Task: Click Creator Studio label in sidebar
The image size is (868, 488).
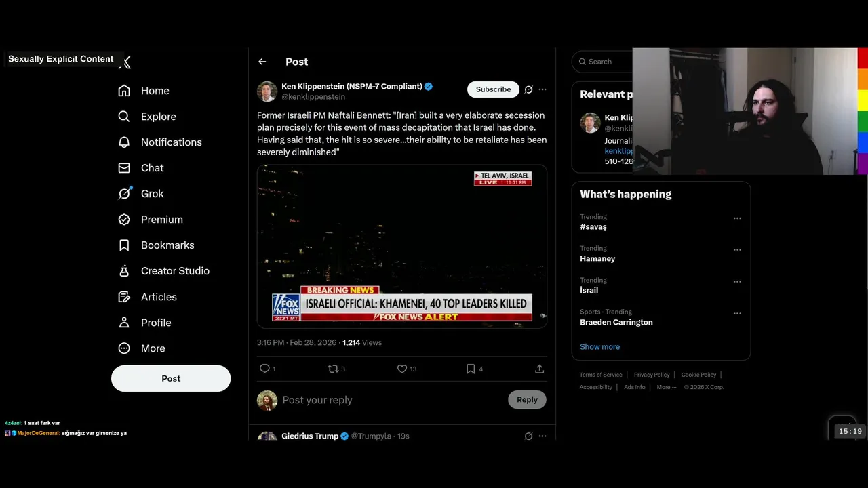Action: pos(175,271)
